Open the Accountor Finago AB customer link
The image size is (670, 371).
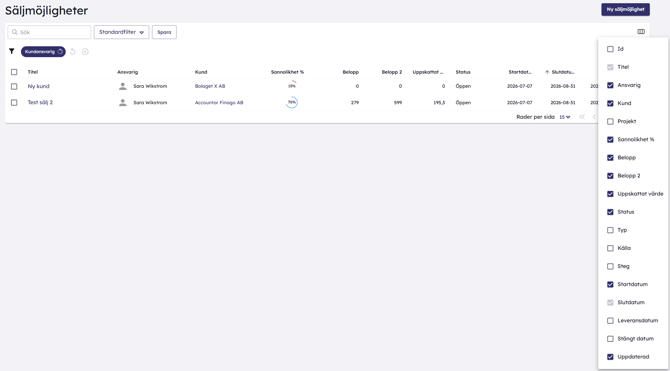pyautogui.click(x=219, y=103)
